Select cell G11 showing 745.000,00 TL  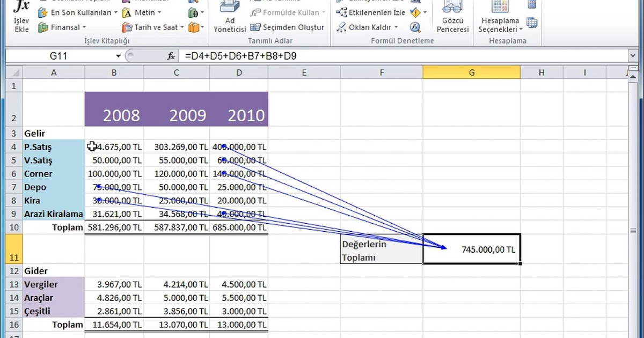pos(471,248)
